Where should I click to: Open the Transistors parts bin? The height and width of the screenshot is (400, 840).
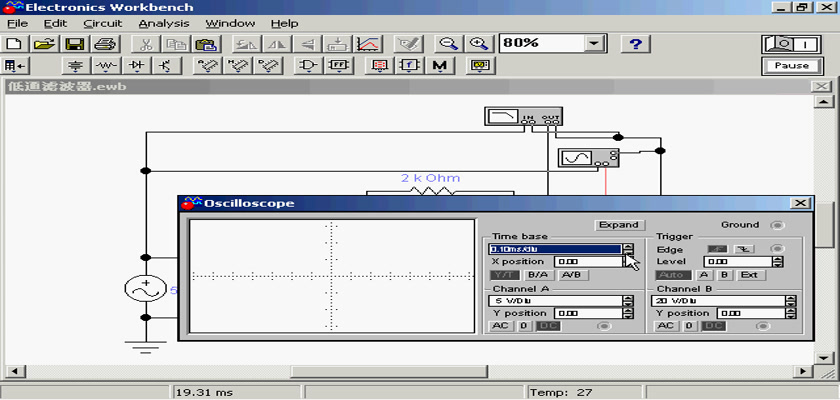pos(167,66)
